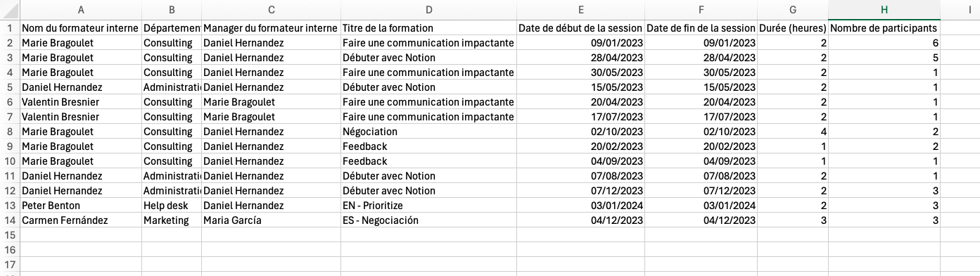The height and width of the screenshot is (276, 980).
Task: Click the cell with 'Carmen Fernández'
Action: coord(81,220)
